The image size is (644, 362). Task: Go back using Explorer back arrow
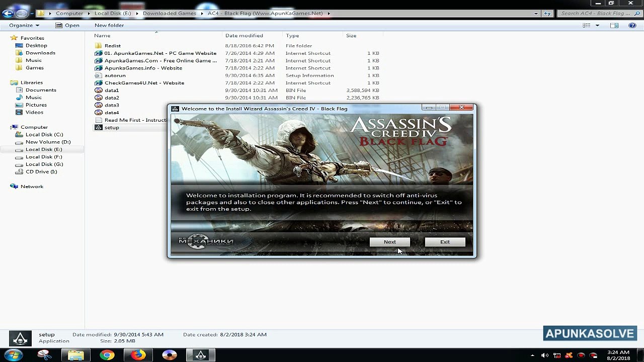[x=8, y=14]
